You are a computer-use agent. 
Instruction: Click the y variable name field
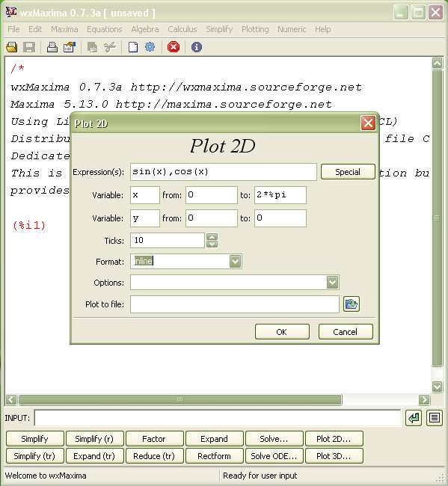point(145,218)
